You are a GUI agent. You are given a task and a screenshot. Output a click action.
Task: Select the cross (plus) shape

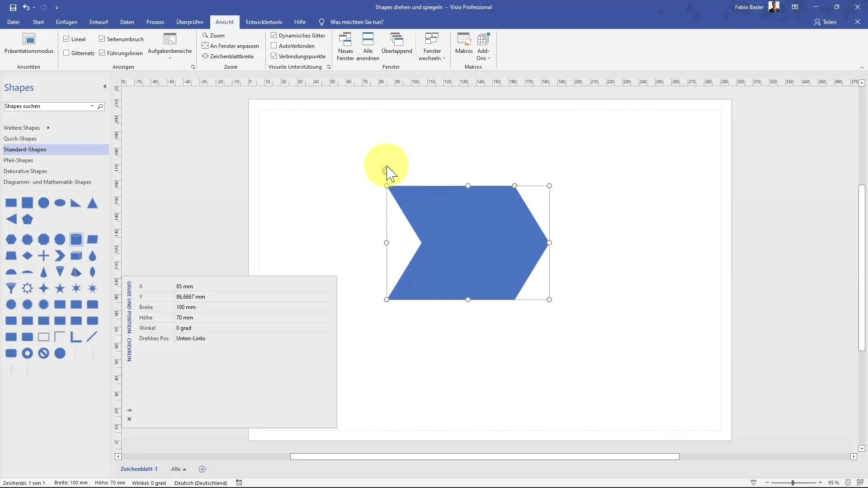44,256
